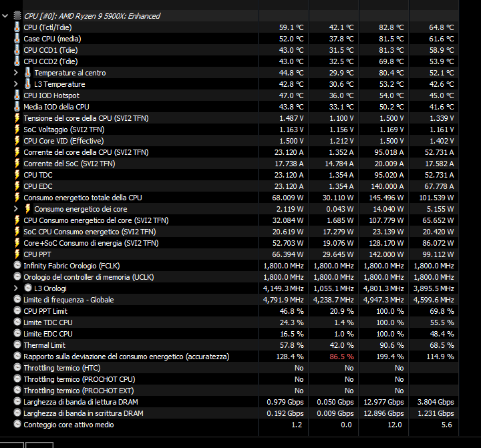Click lightning icon beside CPU PPT
481x448 pixels.
pos(17,254)
